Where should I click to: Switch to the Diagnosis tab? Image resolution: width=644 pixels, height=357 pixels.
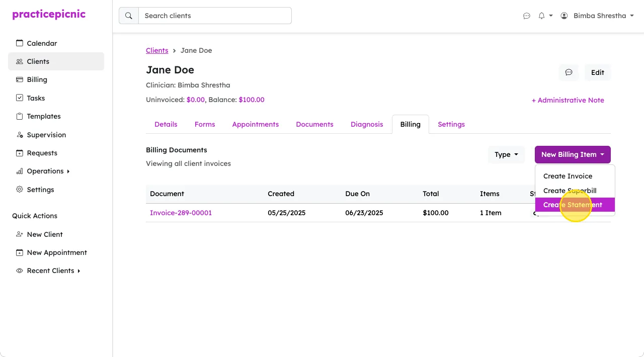367,124
